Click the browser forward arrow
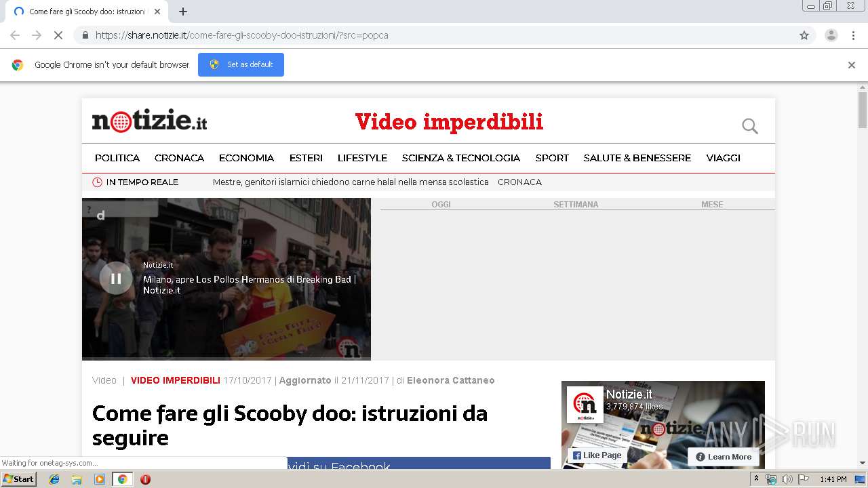 tap(37, 35)
